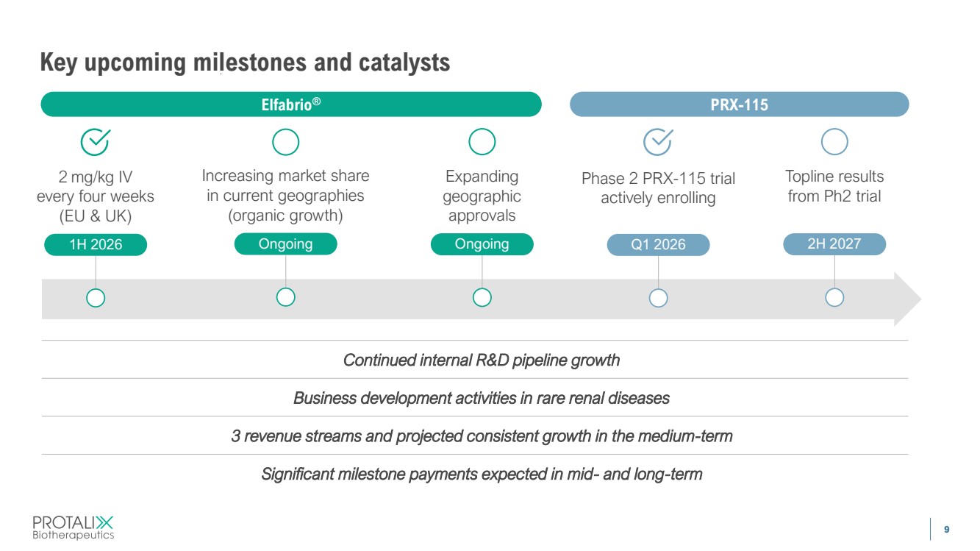Click the timeline dot below the first Ongoing label
Screen dimensions: 980x551
coord(285,298)
